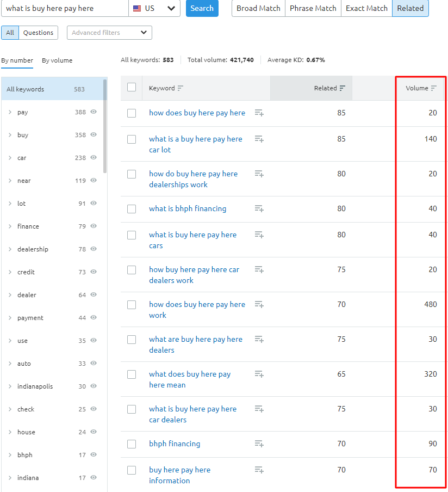Click the sort icon next to Keyword header
Viewport: 448px width, 492px height.
(x=181, y=88)
